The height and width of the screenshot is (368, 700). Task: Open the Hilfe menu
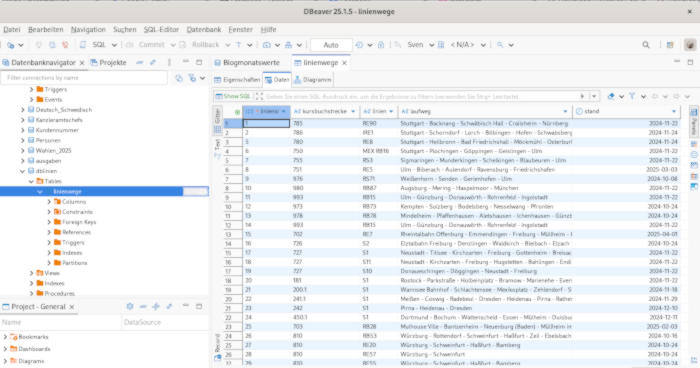[268, 29]
